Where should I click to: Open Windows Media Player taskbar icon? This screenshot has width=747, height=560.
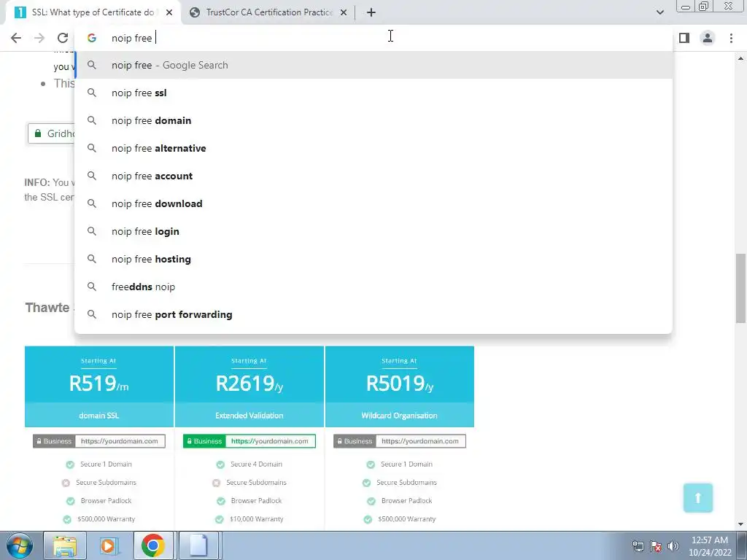tap(109, 545)
